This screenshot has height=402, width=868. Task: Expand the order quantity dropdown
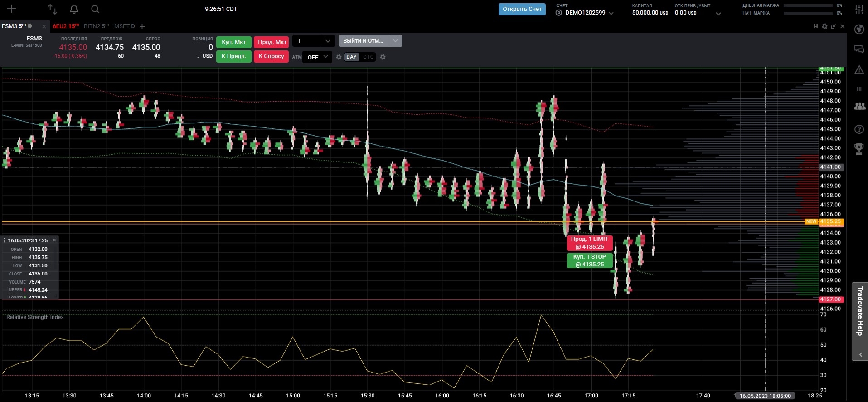[x=328, y=41]
